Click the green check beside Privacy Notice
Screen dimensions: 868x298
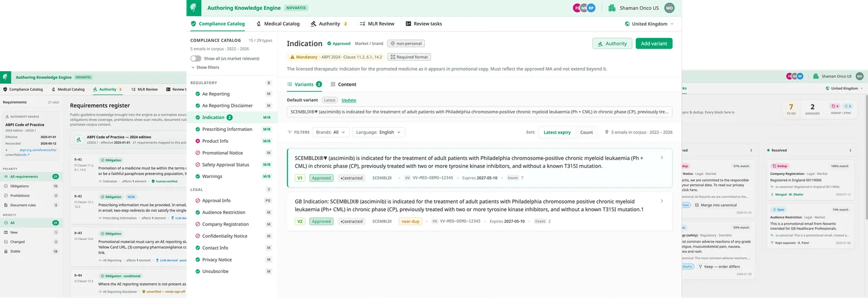pos(198,259)
